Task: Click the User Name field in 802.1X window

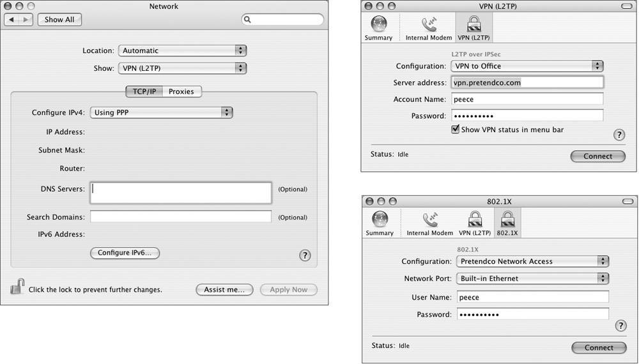Action: (x=533, y=297)
